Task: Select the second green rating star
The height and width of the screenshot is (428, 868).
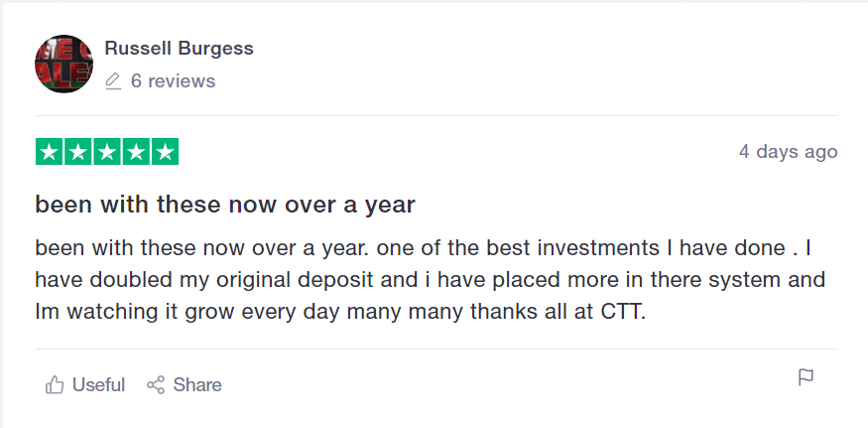Action: point(78,151)
